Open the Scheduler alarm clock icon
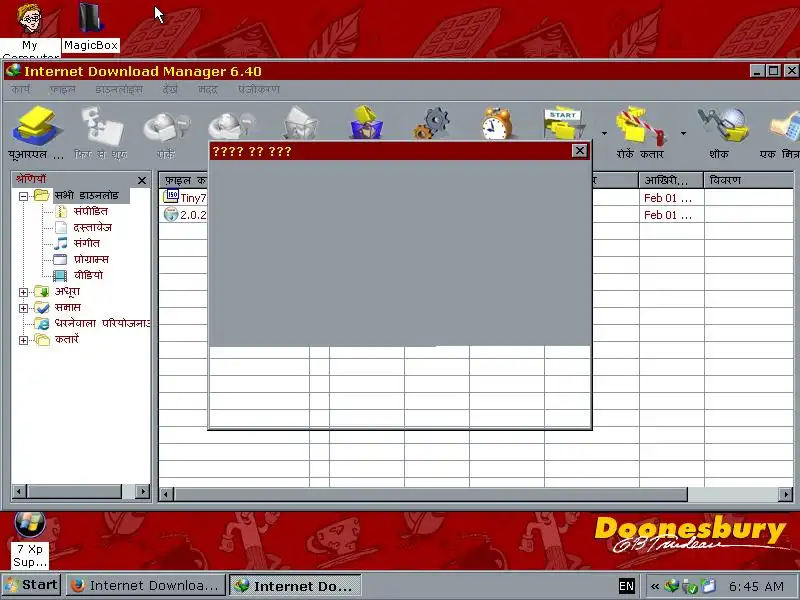The width and height of the screenshot is (800, 600). coord(496,122)
